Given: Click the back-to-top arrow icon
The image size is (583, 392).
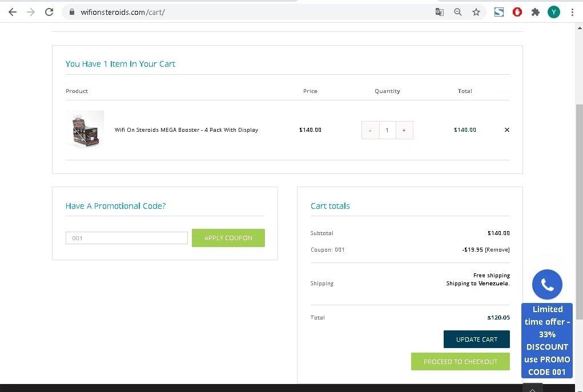Looking at the screenshot, I should (532, 389).
